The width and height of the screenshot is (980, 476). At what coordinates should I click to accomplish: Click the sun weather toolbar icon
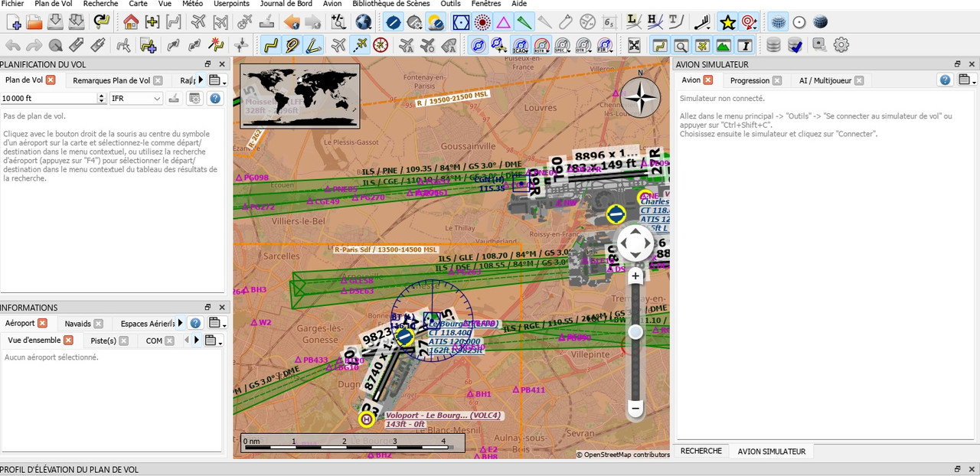pos(436,22)
